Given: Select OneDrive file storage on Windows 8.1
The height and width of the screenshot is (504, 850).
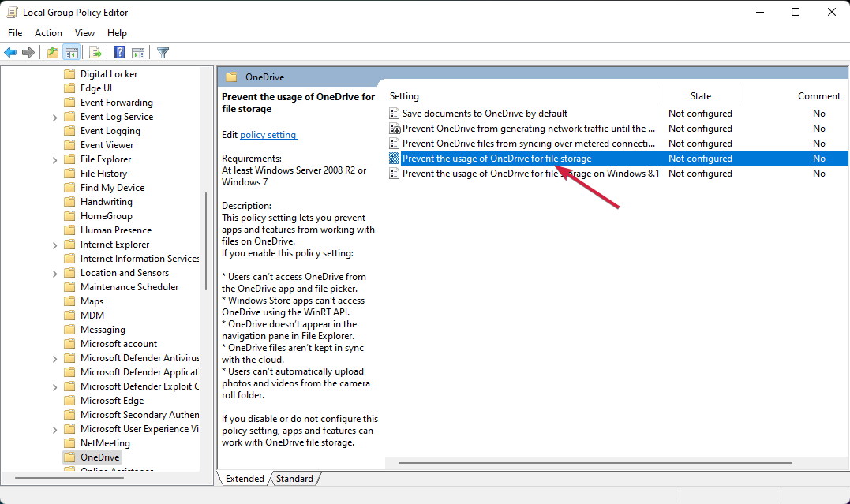Looking at the screenshot, I should pyautogui.click(x=530, y=174).
